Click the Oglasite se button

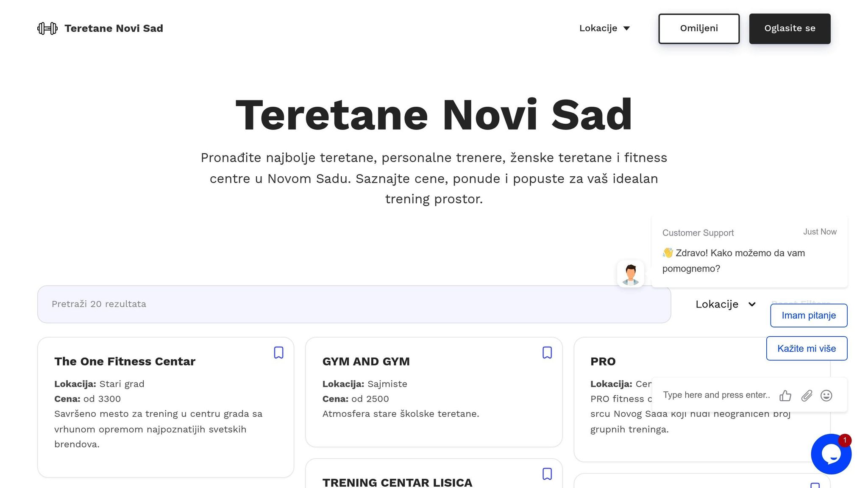click(x=790, y=28)
